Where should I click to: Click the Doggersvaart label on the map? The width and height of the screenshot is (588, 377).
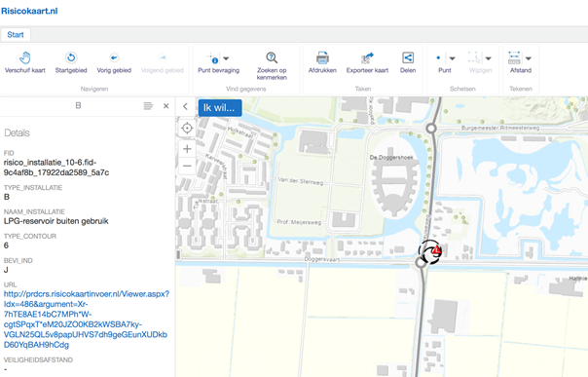322,259
